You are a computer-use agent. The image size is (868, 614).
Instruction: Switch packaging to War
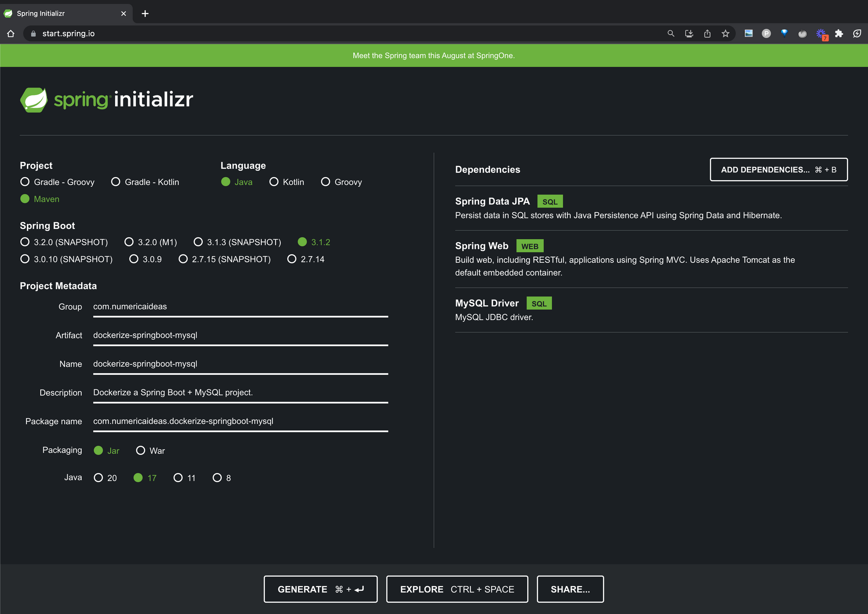point(141,451)
